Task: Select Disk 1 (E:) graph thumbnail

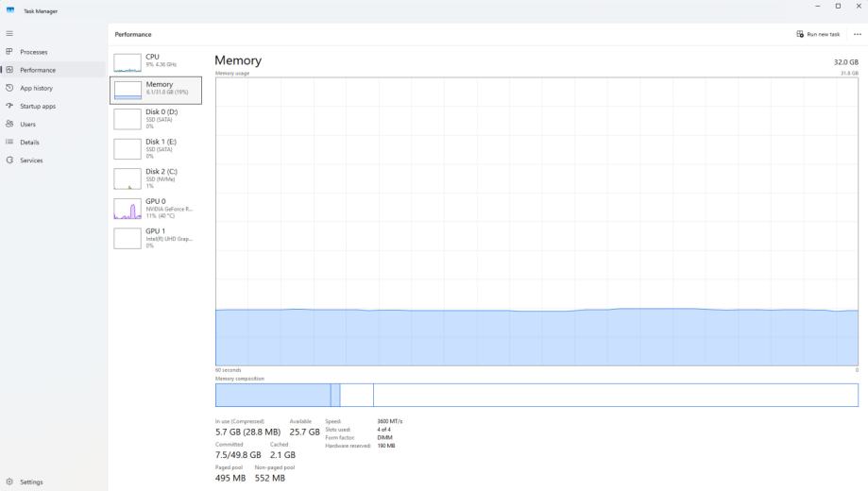Action: point(128,149)
